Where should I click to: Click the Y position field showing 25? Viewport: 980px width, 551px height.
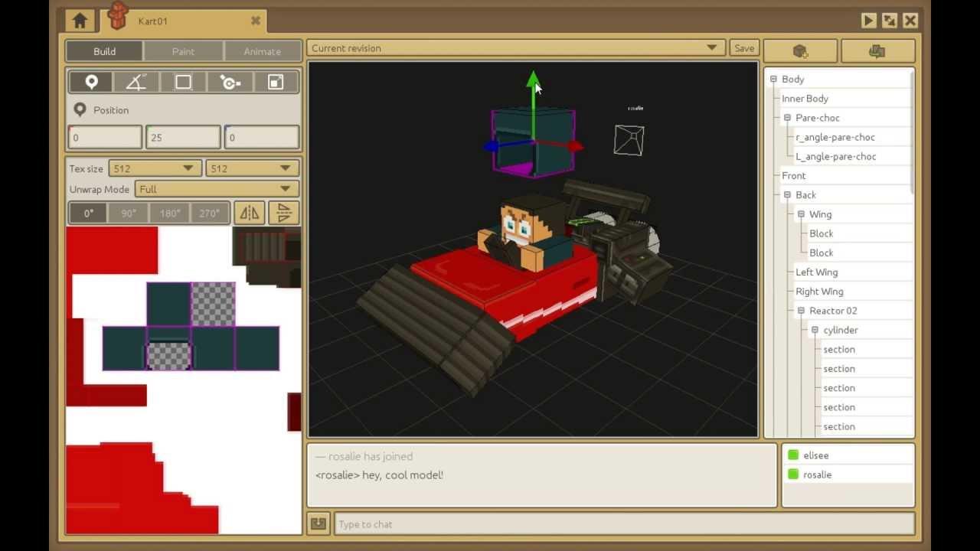(x=183, y=138)
